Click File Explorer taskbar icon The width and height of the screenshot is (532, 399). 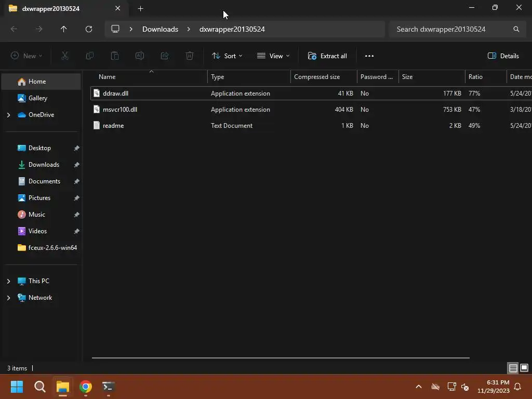(63, 387)
